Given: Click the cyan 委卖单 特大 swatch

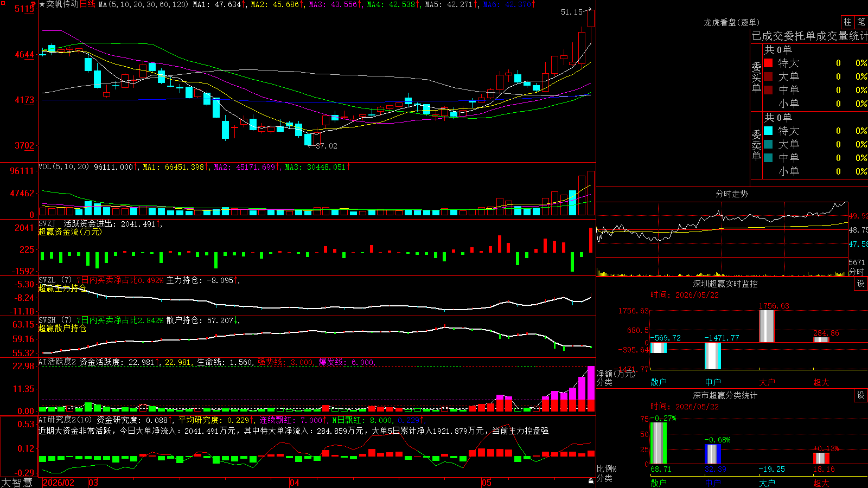Looking at the screenshot, I should [x=768, y=131].
